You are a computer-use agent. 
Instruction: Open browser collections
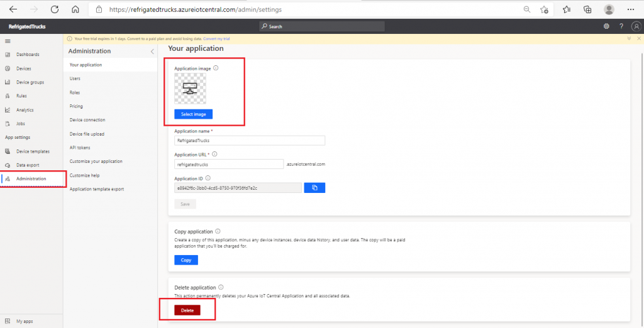[x=587, y=9]
